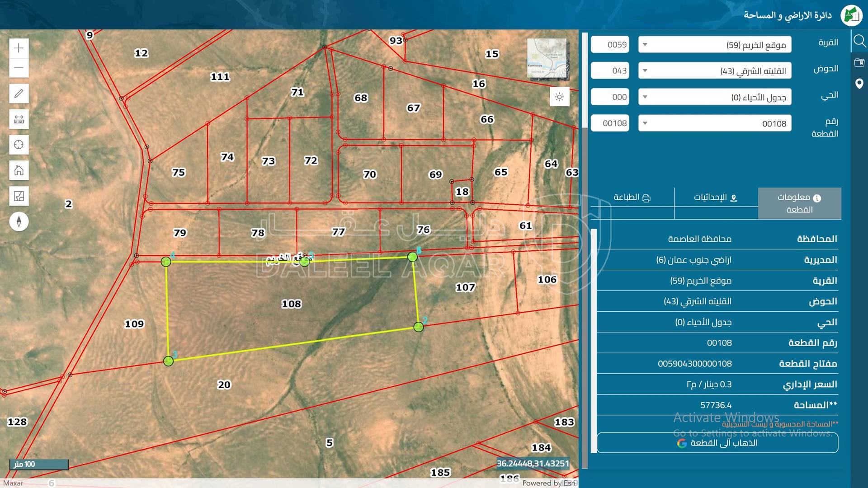Click the village code field 0059

coord(610,45)
